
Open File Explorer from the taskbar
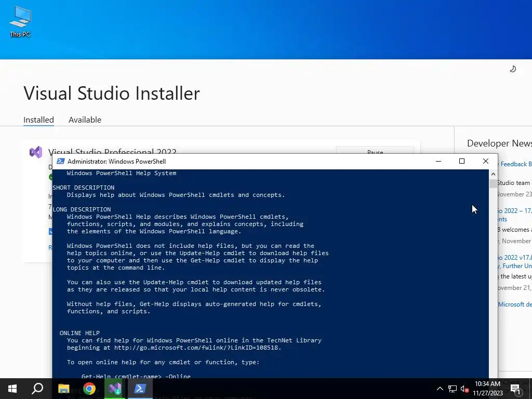(x=63, y=389)
